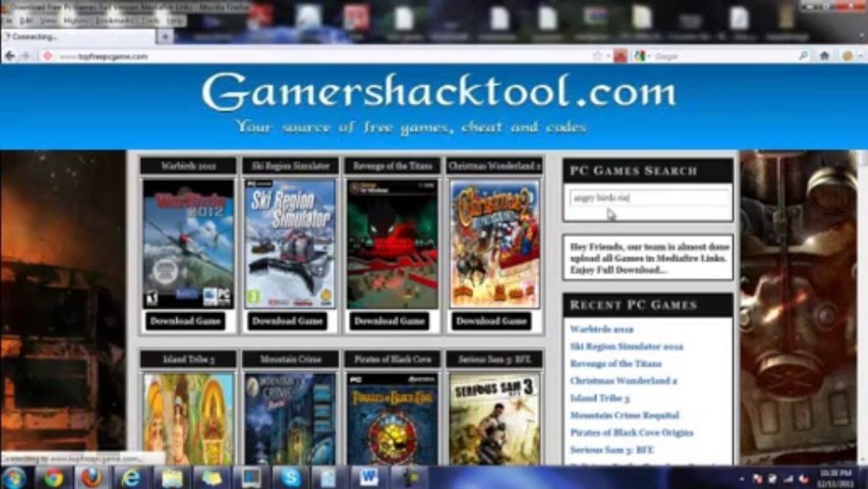Open the View menu

[x=47, y=21]
